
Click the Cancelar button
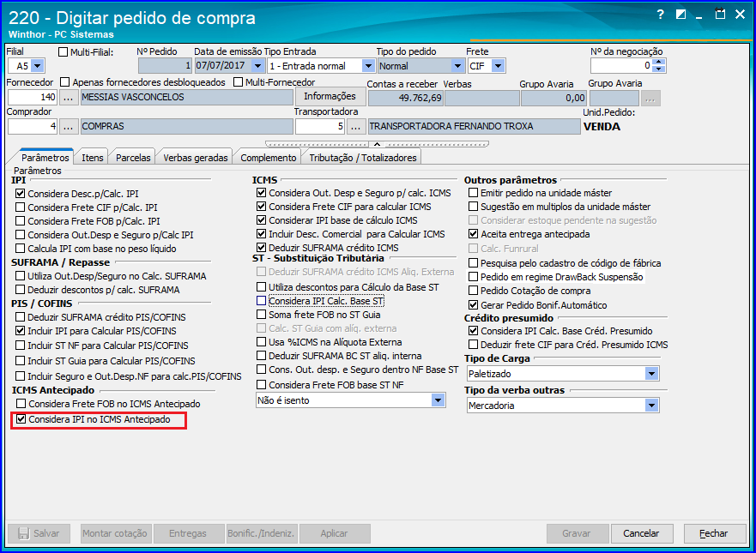641,533
